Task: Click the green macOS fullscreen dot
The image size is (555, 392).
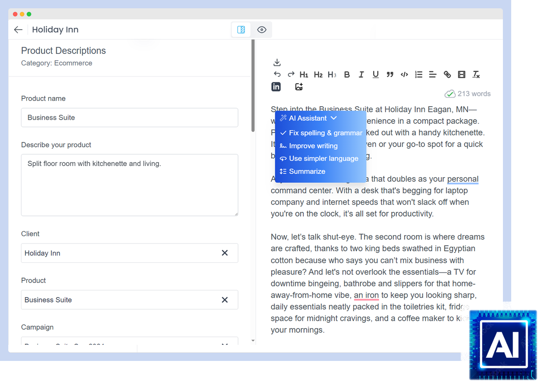Action: point(29,14)
